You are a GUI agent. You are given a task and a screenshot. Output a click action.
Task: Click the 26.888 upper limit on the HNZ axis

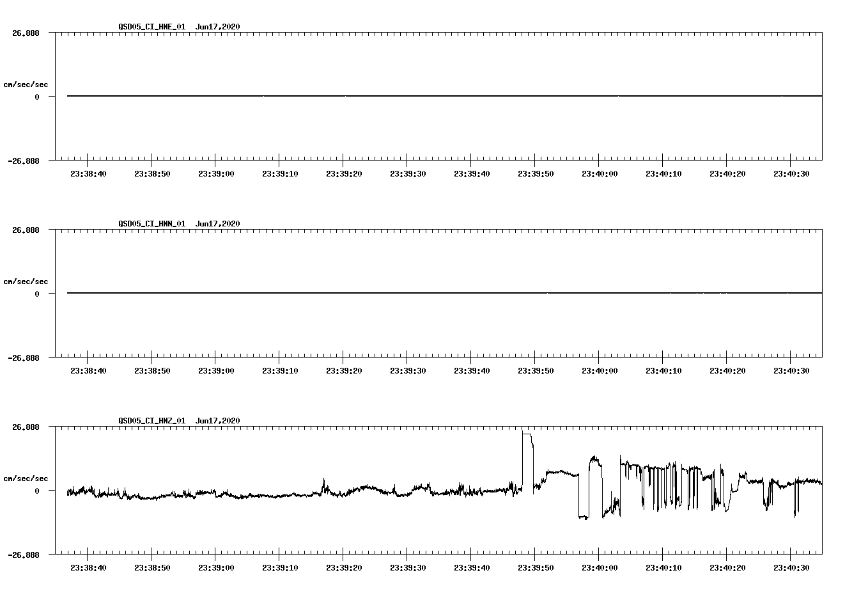26,427
